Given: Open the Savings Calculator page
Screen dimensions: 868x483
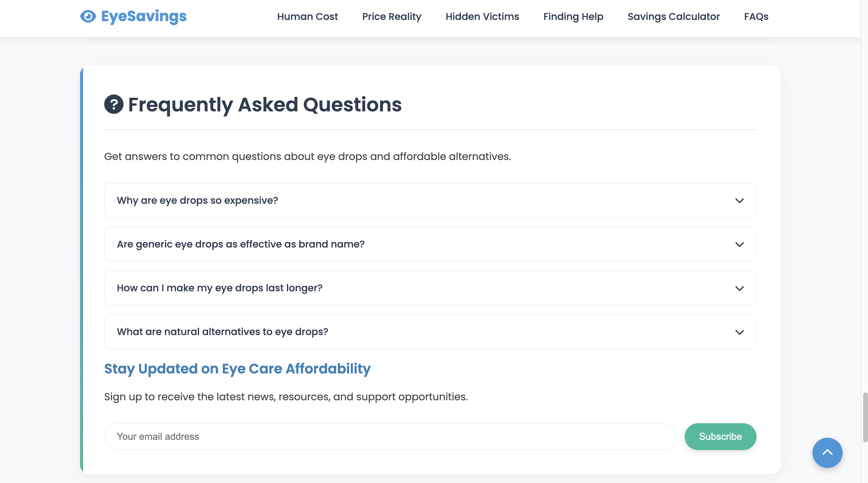Looking at the screenshot, I should [673, 17].
